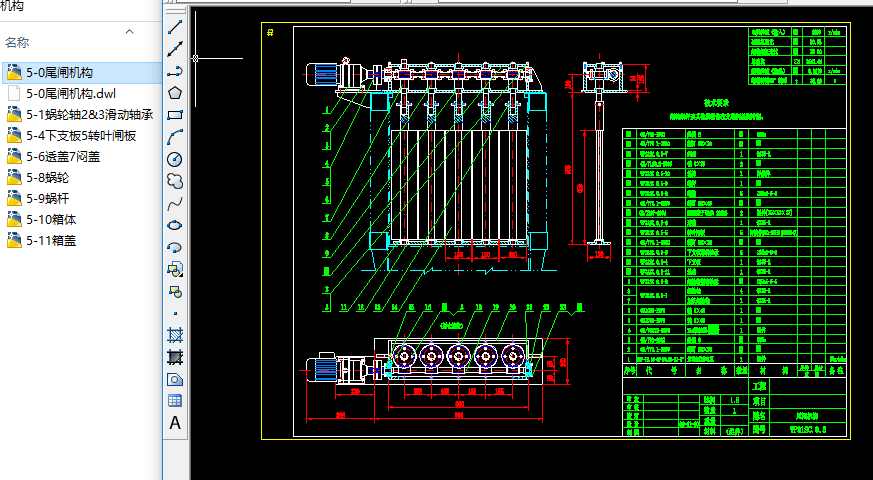
Task: Select the Point tool
Action: 175,314
